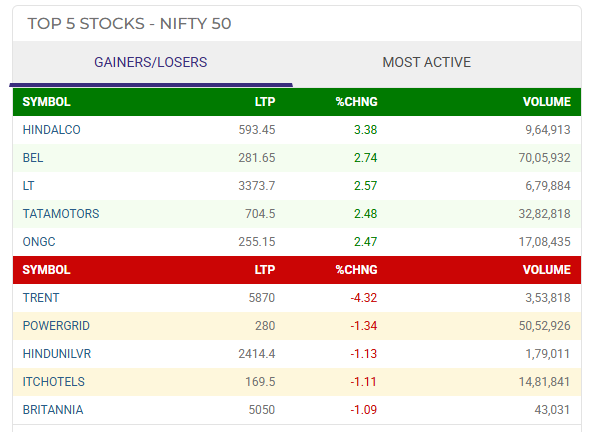Select TRENT's change value -4.32
The image size is (589, 432).
[364, 298]
